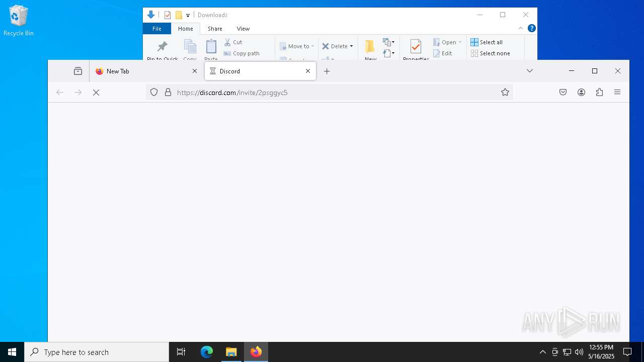This screenshot has width=644, height=362.
Task: Open the notification center icon
Action: click(x=627, y=352)
